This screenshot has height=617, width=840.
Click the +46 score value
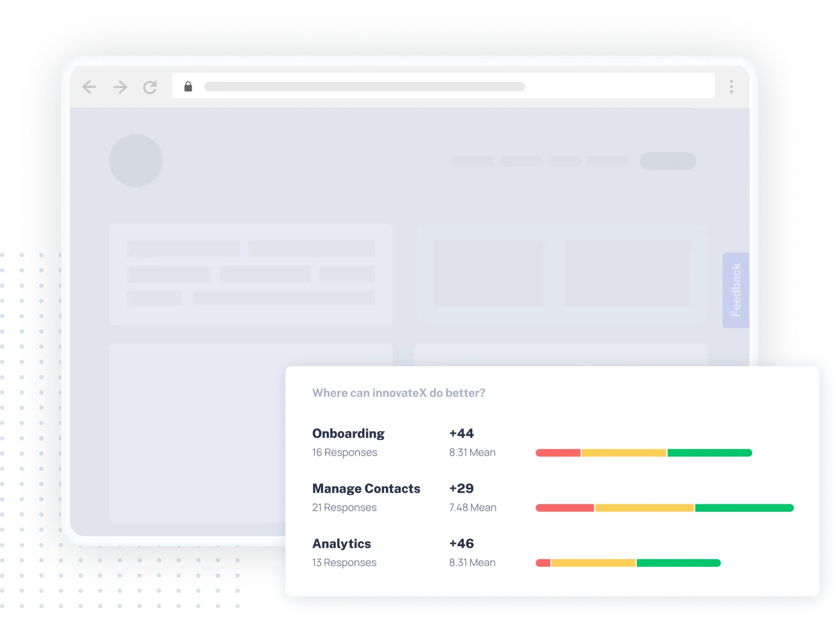tap(461, 543)
